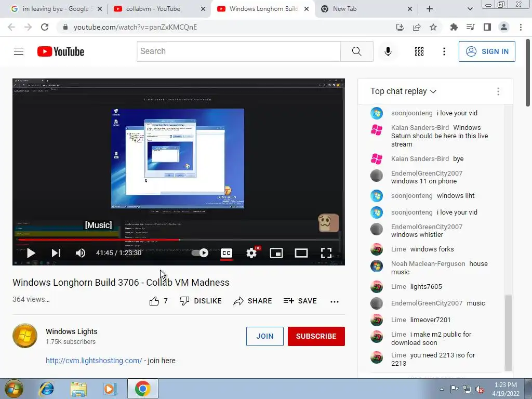Viewport: 532px width, 399px height.
Task: Go to YouTube home via logo
Action: tap(61, 51)
